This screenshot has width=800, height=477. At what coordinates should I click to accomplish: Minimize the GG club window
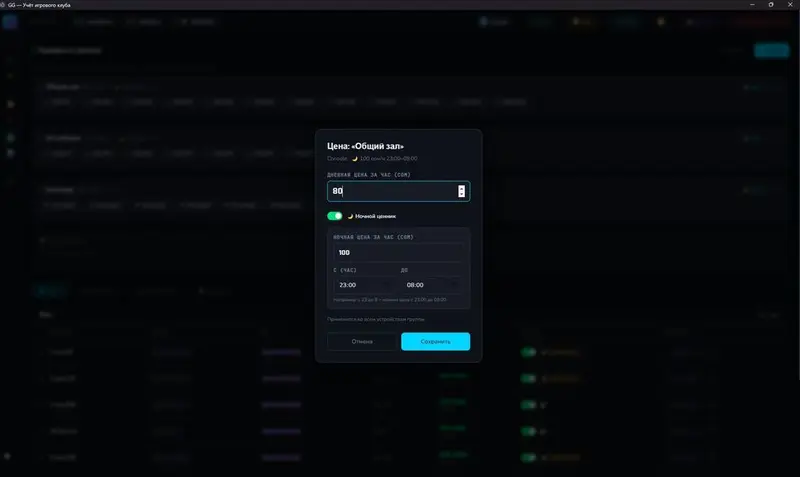point(752,5)
